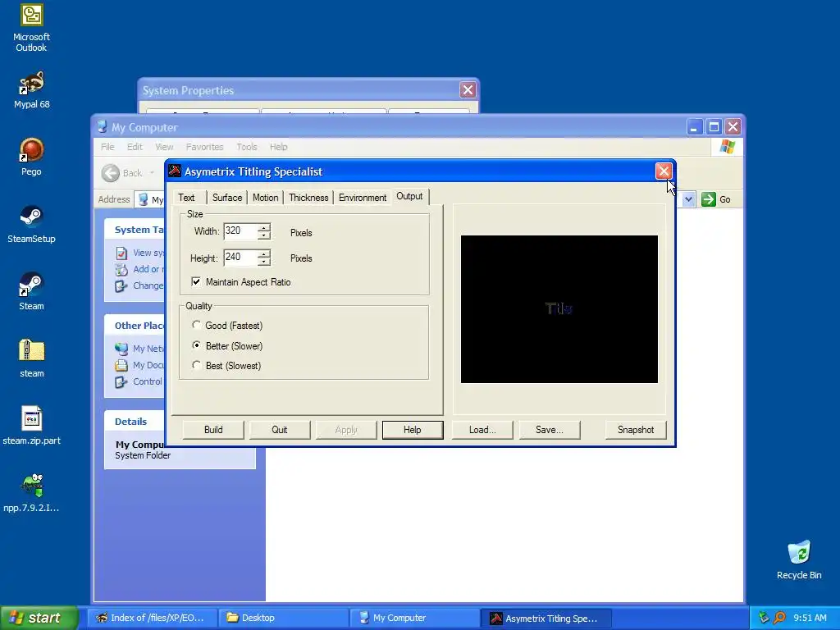Switch to My Computer taskbar button

pos(414,618)
